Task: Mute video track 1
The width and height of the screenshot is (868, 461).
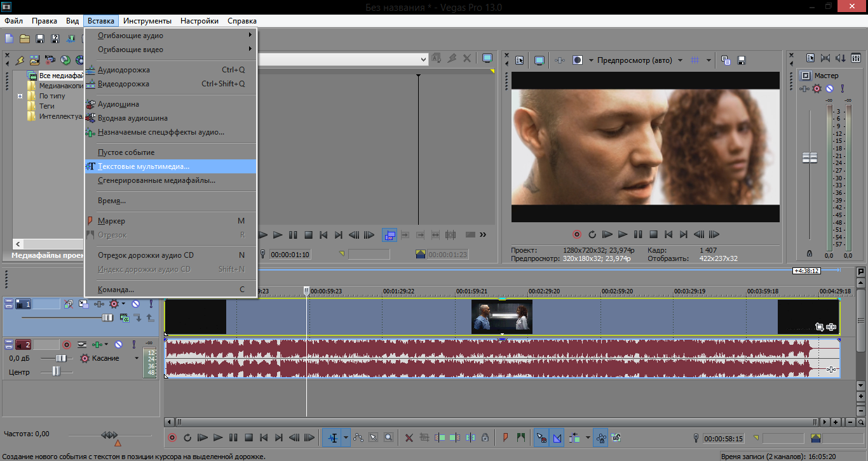Action: click(x=135, y=304)
